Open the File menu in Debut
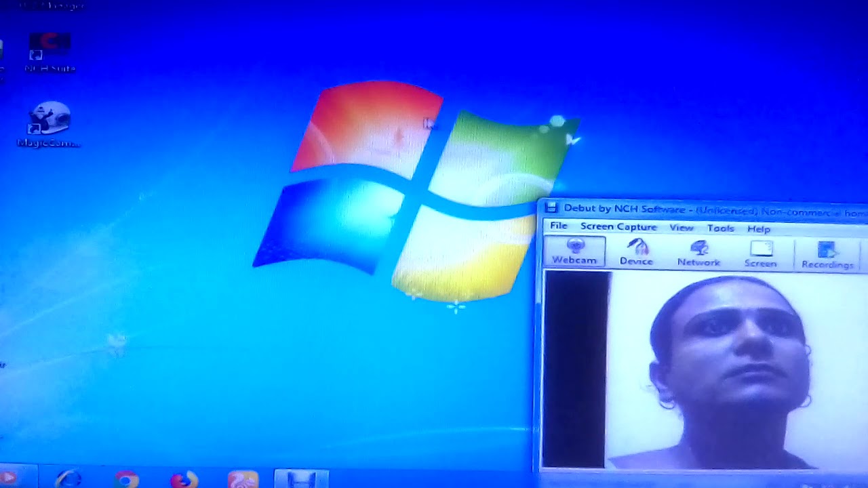Image resolution: width=868 pixels, height=488 pixels. (x=558, y=226)
